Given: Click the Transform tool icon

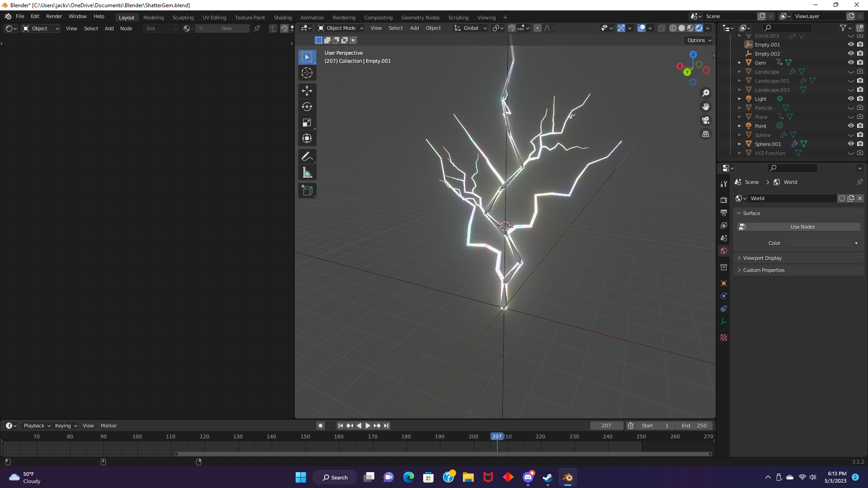Looking at the screenshot, I should coord(307,138).
